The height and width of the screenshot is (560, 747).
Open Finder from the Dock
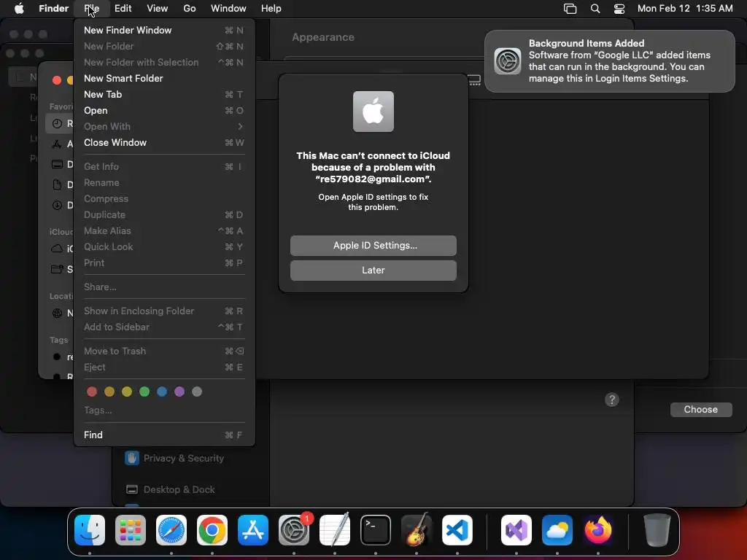pos(90,530)
